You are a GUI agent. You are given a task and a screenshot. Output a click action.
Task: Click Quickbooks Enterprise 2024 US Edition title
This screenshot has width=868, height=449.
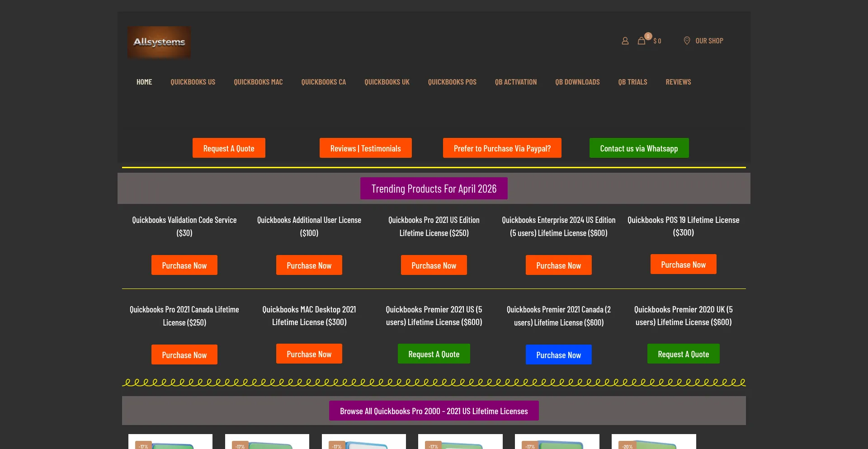pyautogui.click(x=559, y=226)
